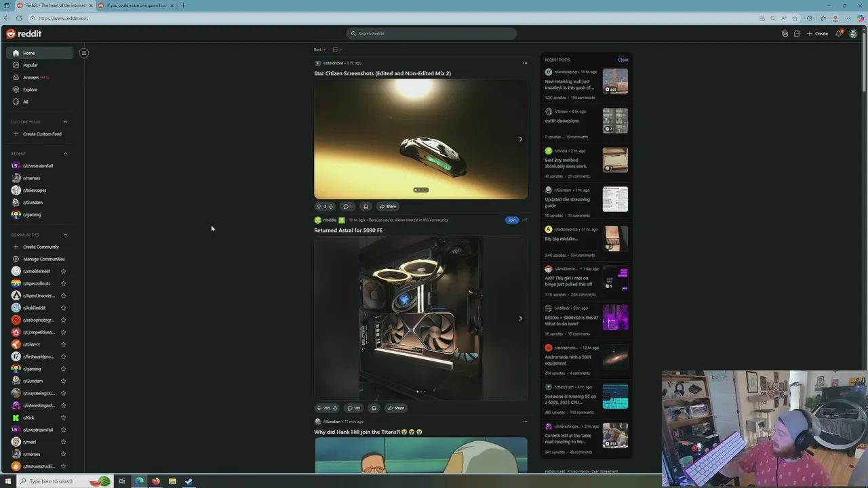Open Steam from the taskbar
This screenshot has height=488, width=868.
click(x=189, y=481)
